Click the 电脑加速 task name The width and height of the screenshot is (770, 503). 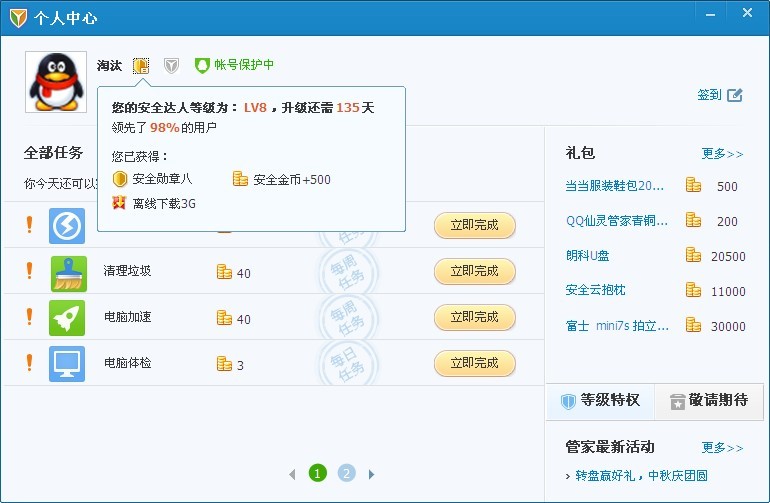coord(127,317)
